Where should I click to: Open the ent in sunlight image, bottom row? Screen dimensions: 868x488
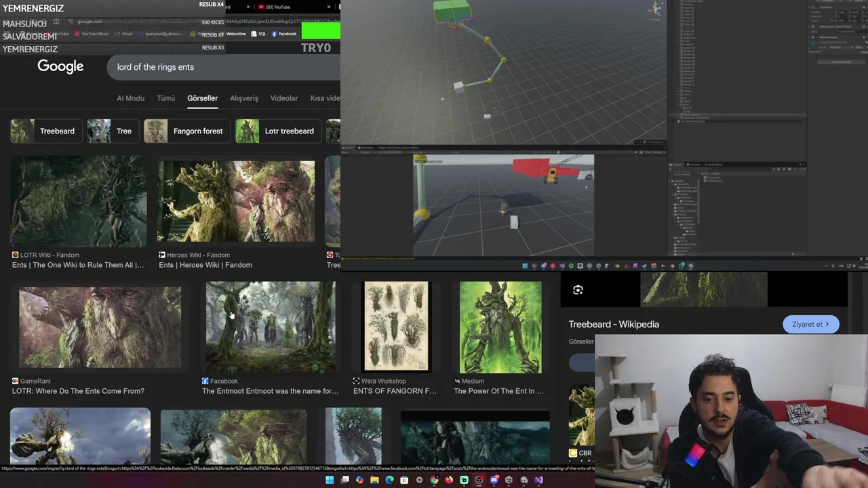(80, 436)
